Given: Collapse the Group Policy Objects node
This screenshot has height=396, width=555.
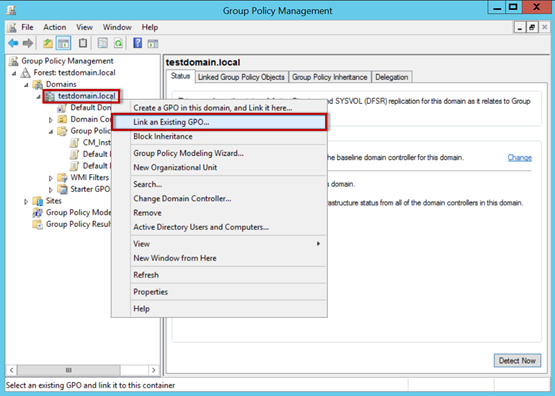Looking at the screenshot, I should (51, 132).
